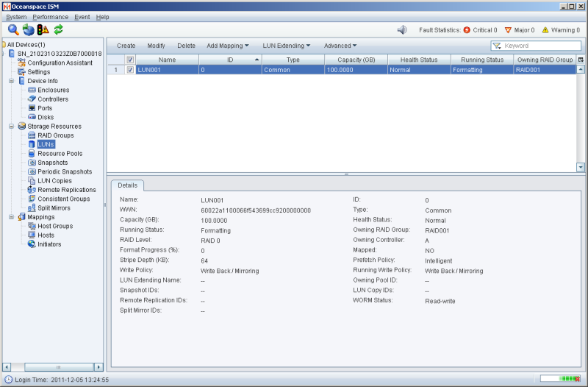Click the Remote Replications icon
The height and width of the screenshot is (387, 588).
[32, 190]
